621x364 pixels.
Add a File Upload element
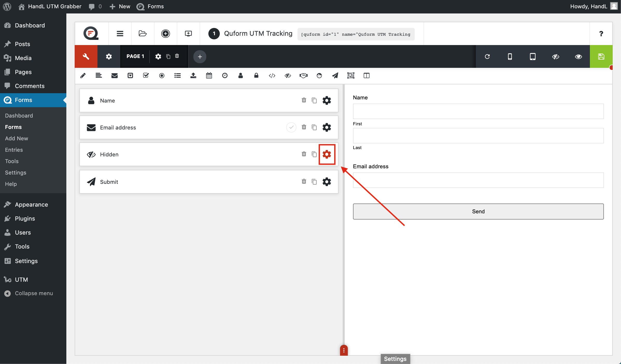point(193,76)
